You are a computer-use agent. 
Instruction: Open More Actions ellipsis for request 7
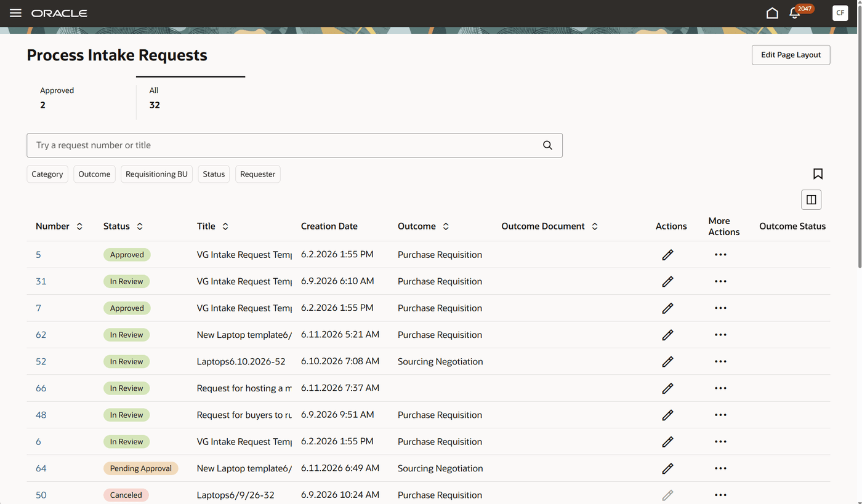(720, 308)
